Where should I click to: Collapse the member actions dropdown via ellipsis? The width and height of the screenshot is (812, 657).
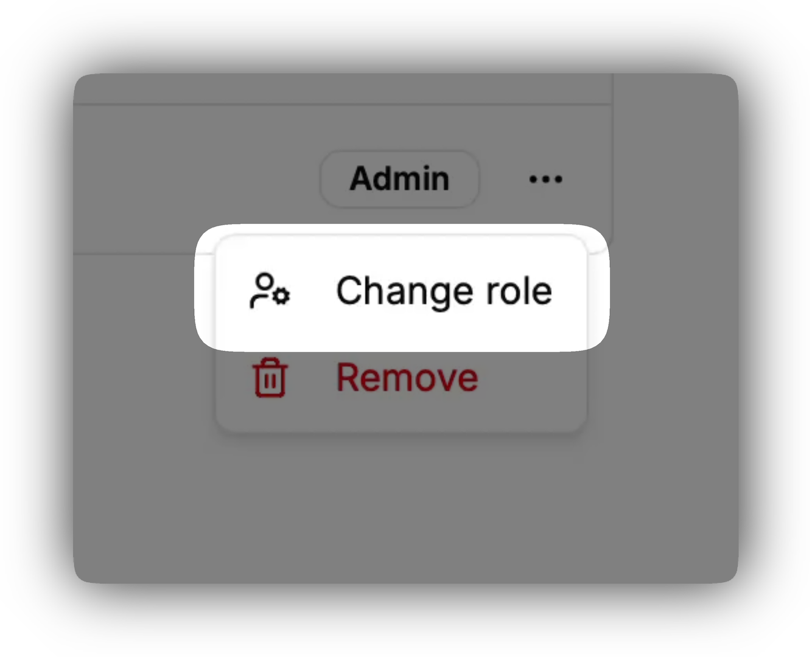pyautogui.click(x=545, y=179)
